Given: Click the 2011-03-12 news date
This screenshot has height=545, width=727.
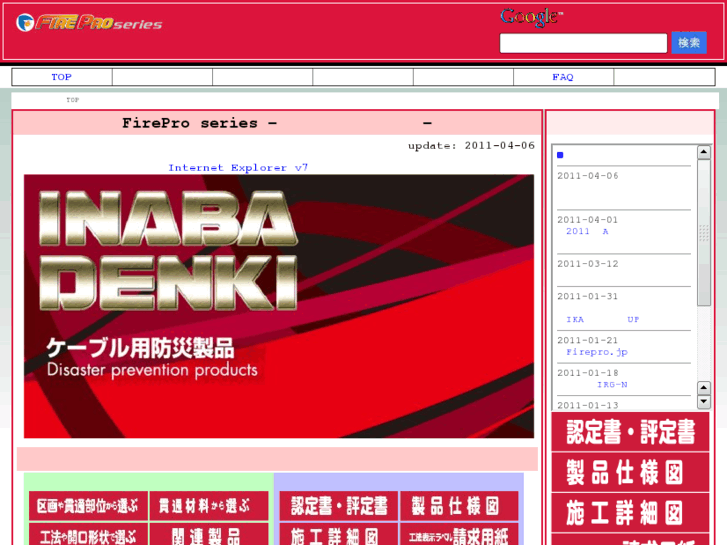Looking at the screenshot, I should 587,264.
